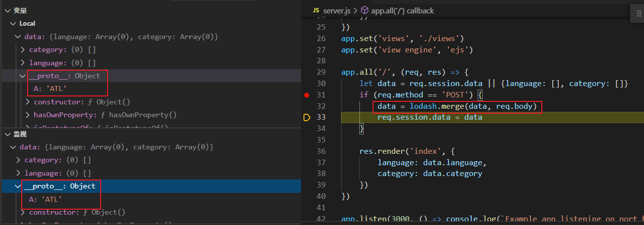Image resolution: width=644 pixels, height=225 pixels.
Task: Click the JS file icon in breadcrumb
Action: pos(316,10)
